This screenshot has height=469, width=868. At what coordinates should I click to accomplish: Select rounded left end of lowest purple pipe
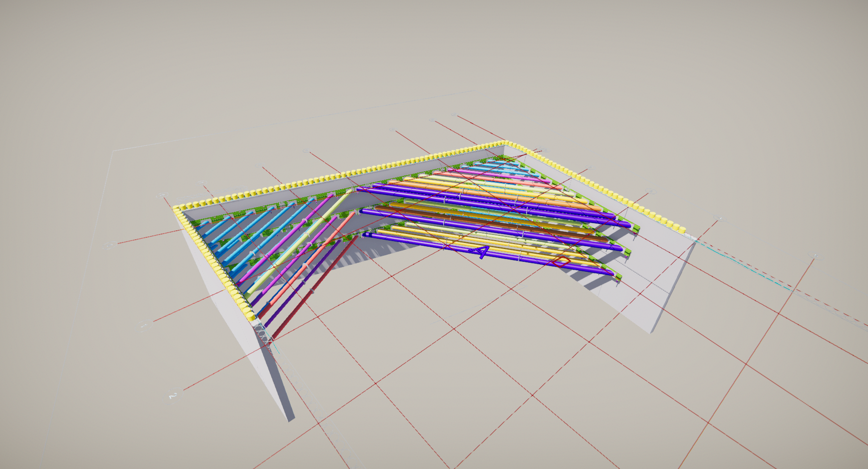click(366, 234)
